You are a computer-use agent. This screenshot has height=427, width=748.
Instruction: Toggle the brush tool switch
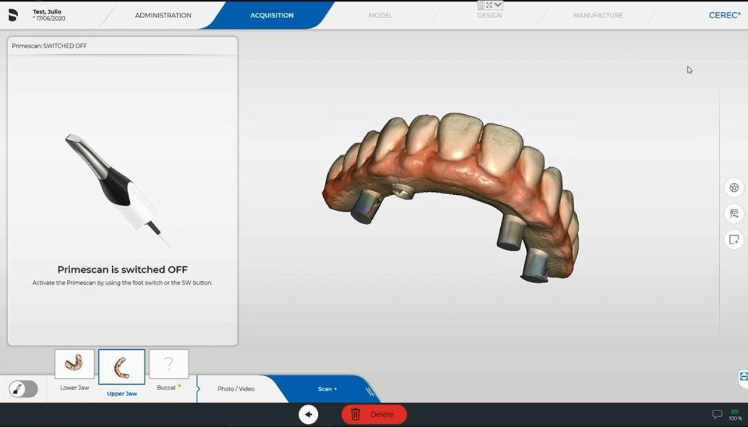pos(23,389)
